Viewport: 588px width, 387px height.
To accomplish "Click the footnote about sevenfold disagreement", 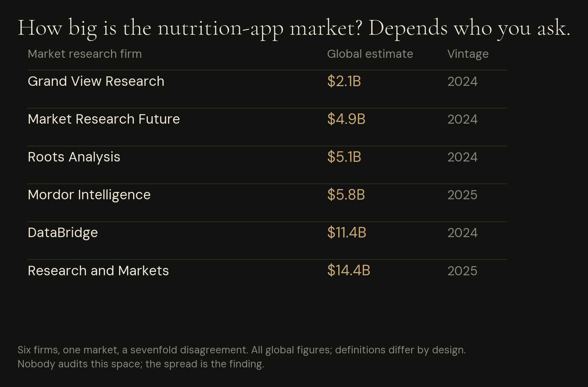I will point(242,357).
